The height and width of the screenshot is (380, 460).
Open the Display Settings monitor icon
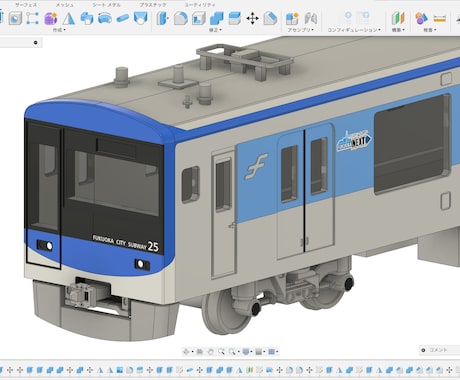pos(246,351)
